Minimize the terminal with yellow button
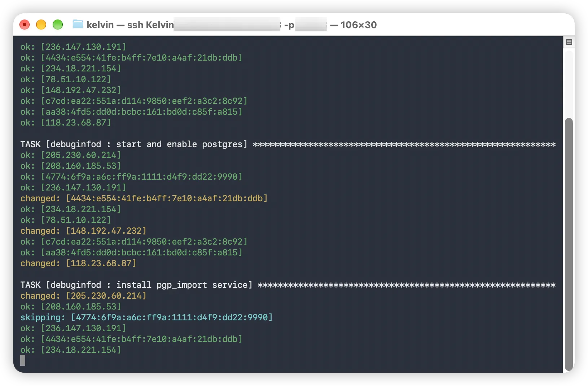The image size is (588, 386). [41, 25]
